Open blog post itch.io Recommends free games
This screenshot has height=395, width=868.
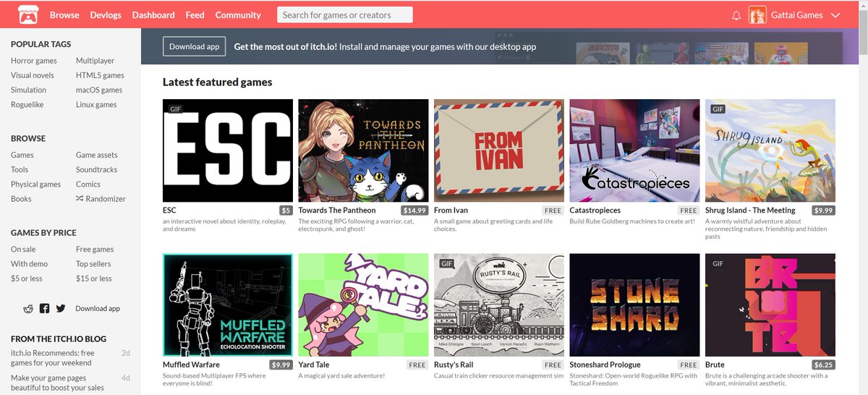point(53,357)
